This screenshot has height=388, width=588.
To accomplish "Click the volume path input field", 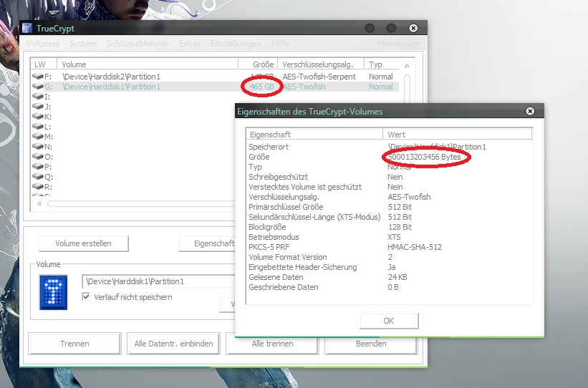I will pyautogui.click(x=158, y=281).
